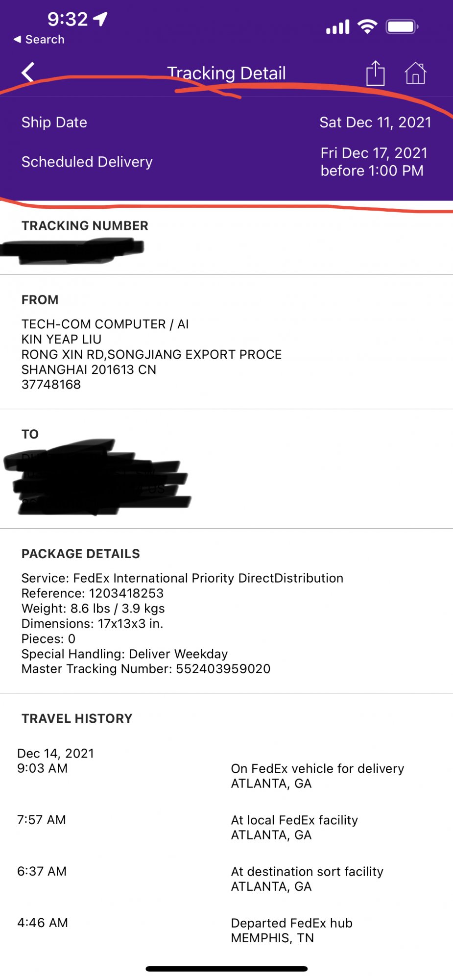Viewport: 453px width, 980px height.
Task: Open the share icon
Action: [375, 73]
